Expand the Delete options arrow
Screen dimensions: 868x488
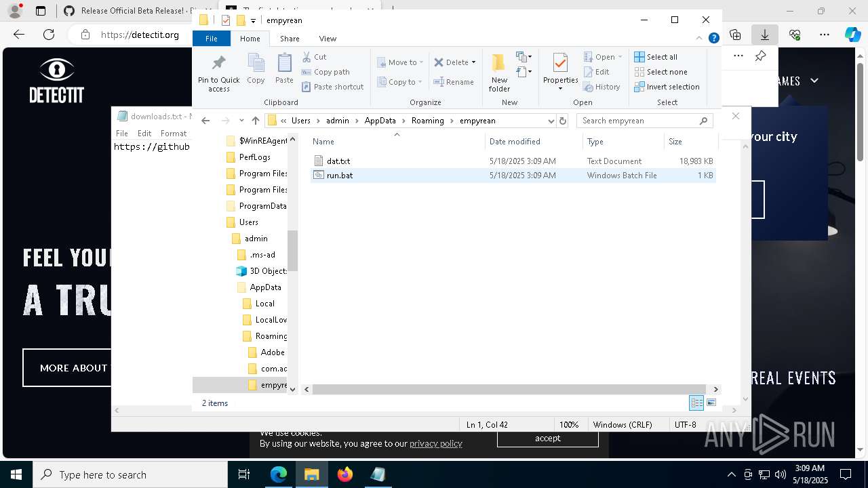pyautogui.click(x=473, y=62)
